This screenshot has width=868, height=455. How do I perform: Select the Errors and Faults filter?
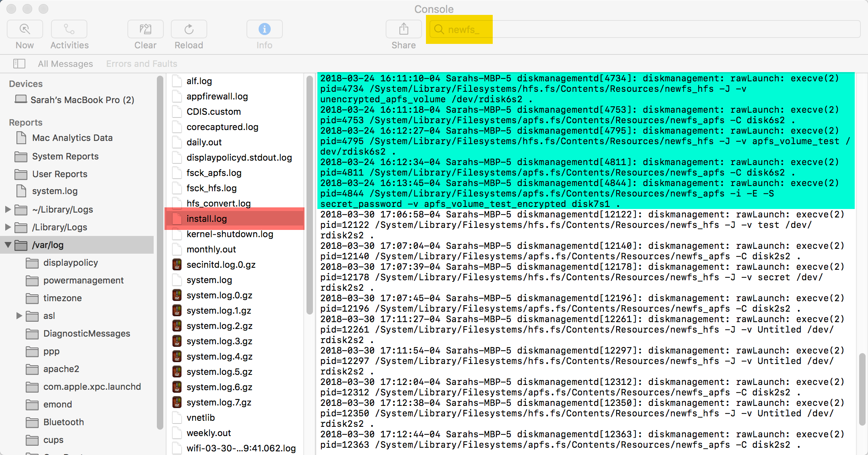tap(142, 64)
